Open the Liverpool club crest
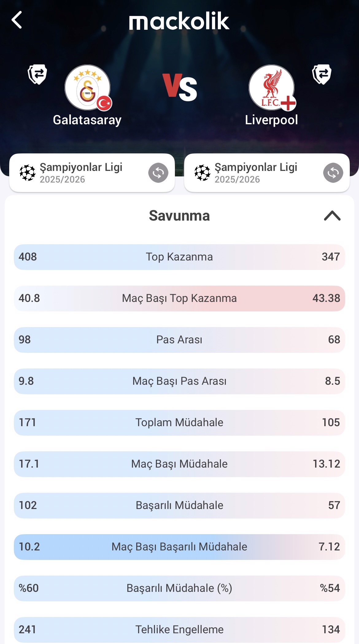Screen dimensions: 359x644 tap(272, 88)
